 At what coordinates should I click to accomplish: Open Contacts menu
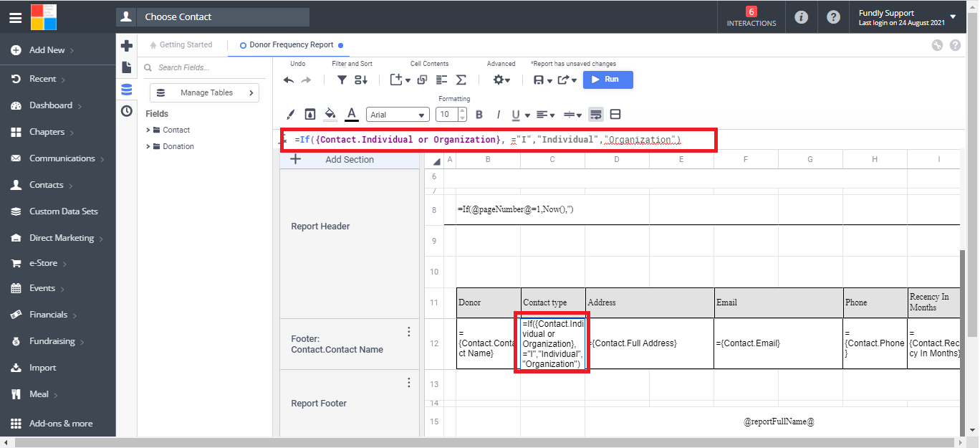[x=46, y=185]
